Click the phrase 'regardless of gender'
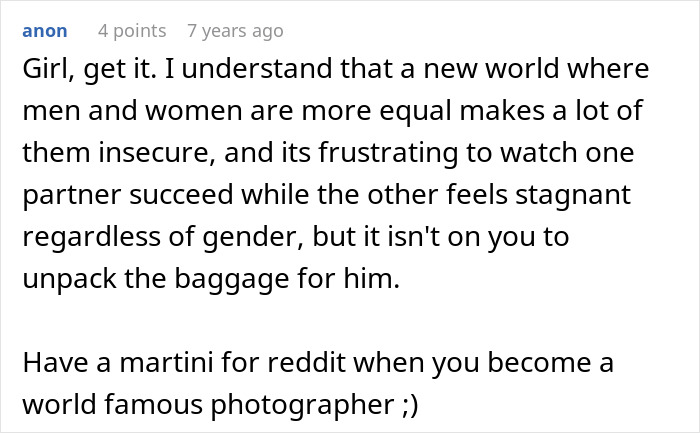700x433 pixels. [159, 237]
